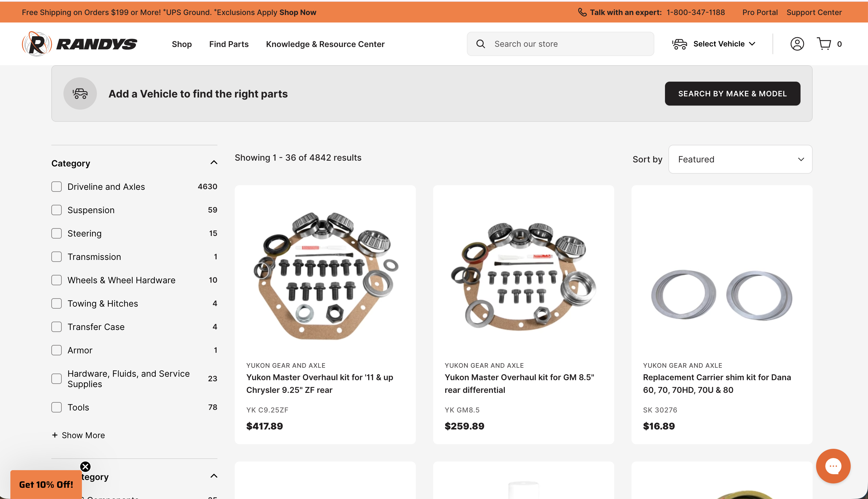Click the search magnifier icon
The image size is (868, 499).
(481, 44)
